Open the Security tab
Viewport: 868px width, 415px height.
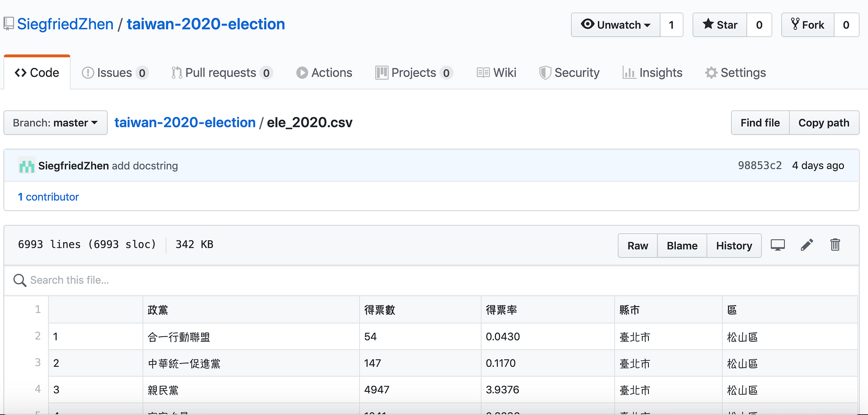click(x=570, y=73)
